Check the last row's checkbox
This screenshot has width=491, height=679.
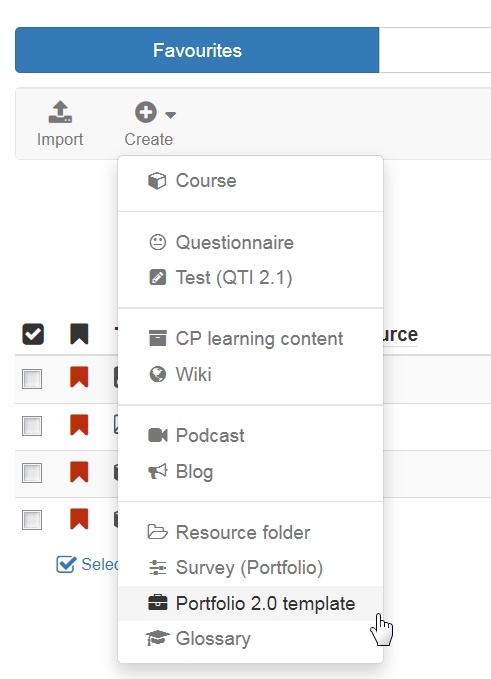coord(32,520)
